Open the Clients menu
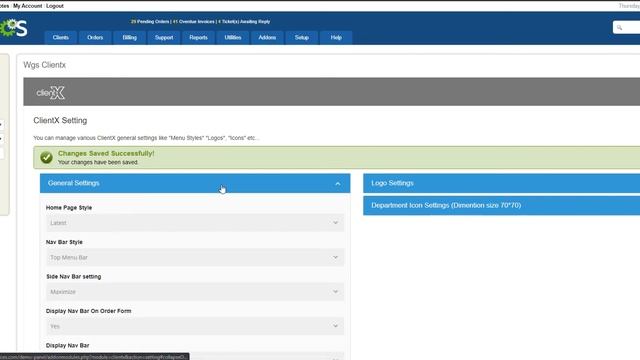Viewport: 640px width, 360px height. pyautogui.click(x=60, y=38)
